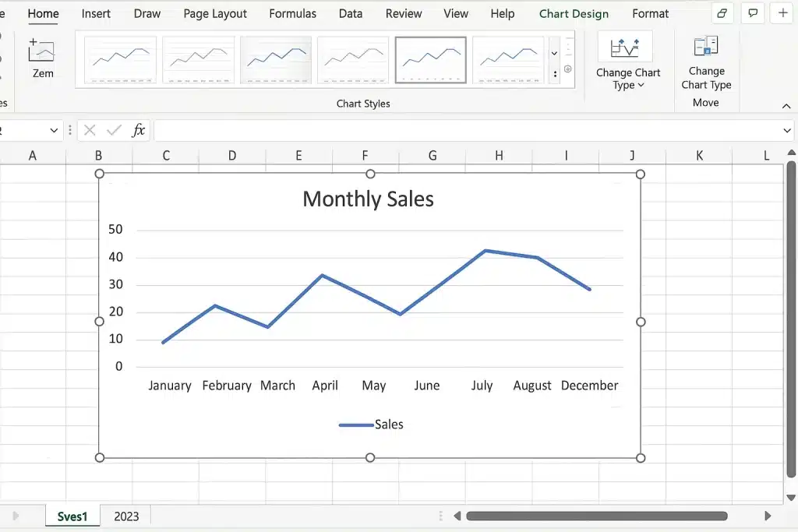Select the Monthly Sales chart title
This screenshot has height=532, width=798.
(368, 199)
